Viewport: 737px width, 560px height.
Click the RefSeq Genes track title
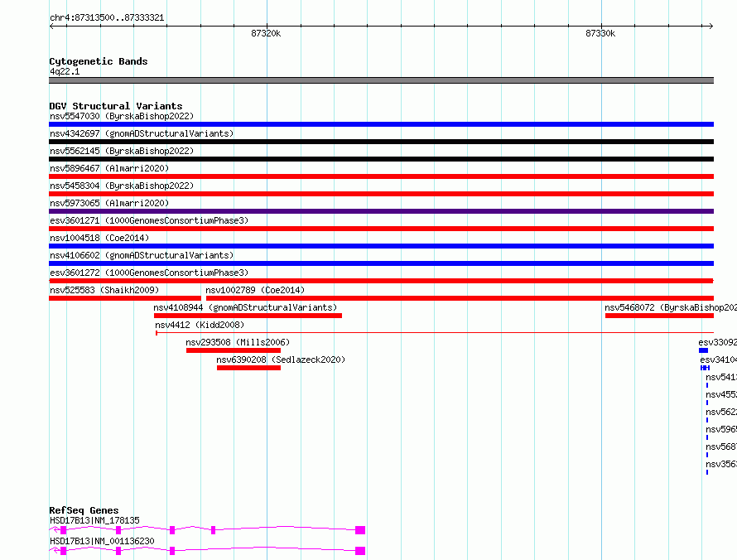pos(84,510)
